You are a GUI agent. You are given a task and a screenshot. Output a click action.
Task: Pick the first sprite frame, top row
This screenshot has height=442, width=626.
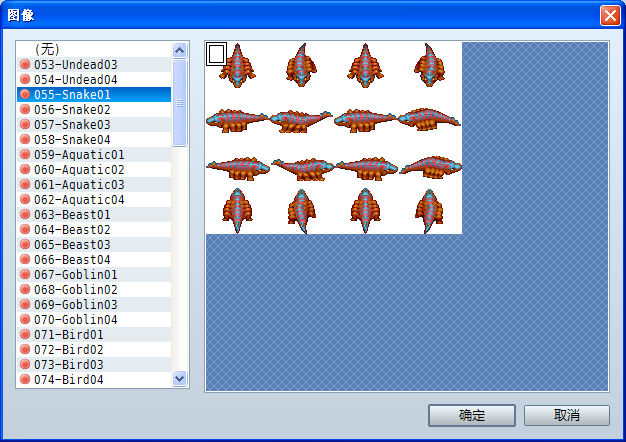[238, 66]
